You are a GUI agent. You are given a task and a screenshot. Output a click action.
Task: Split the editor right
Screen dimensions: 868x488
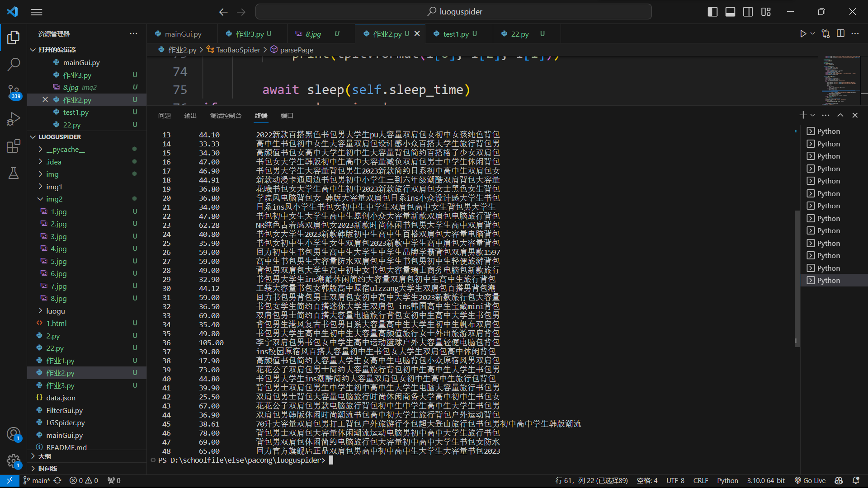point(840,34)
